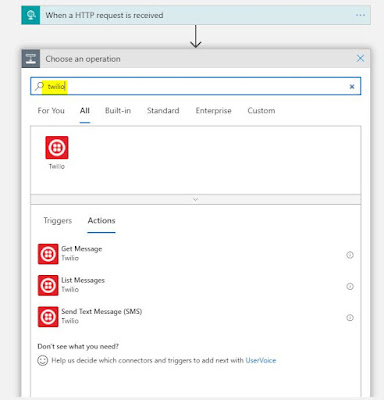Show info for Get Message
This screenshot has width=384, height=400.
tap(350, 255)
